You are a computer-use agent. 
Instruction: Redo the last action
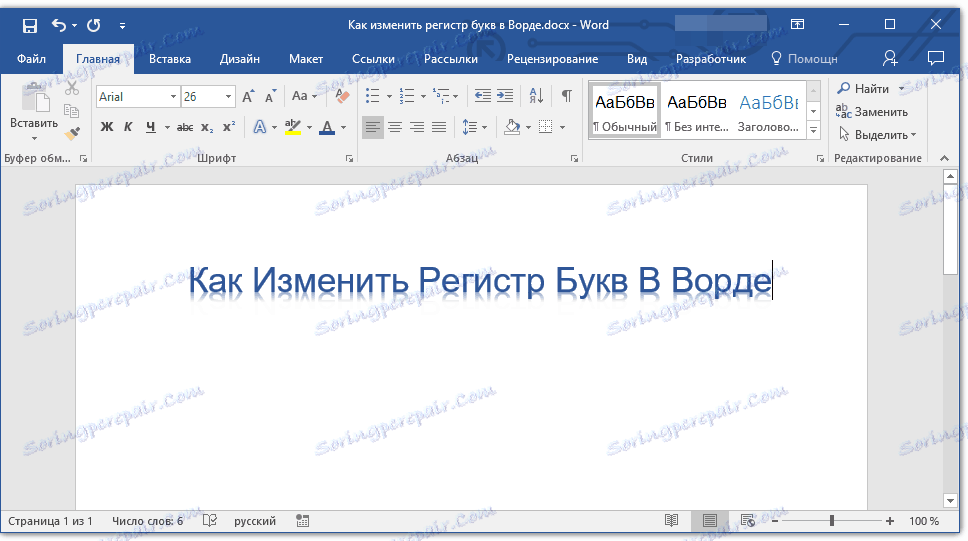[94, 25]
